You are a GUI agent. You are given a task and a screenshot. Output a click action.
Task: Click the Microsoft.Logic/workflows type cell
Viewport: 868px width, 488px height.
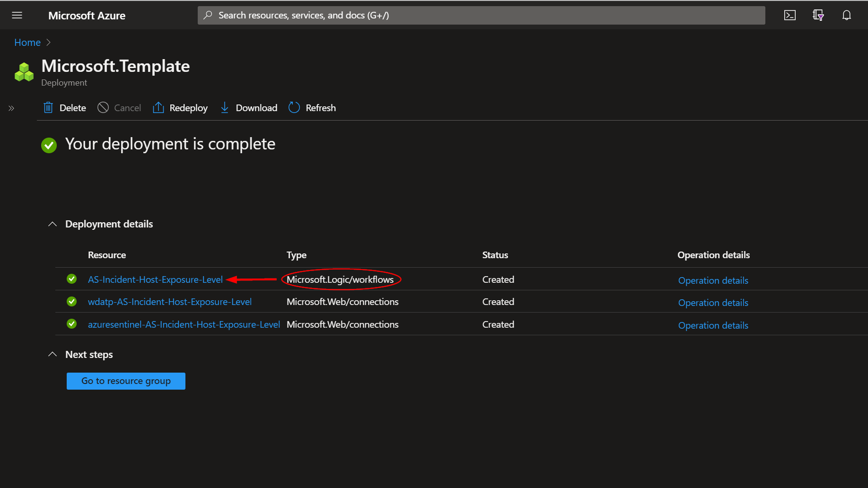click(340, 279)
